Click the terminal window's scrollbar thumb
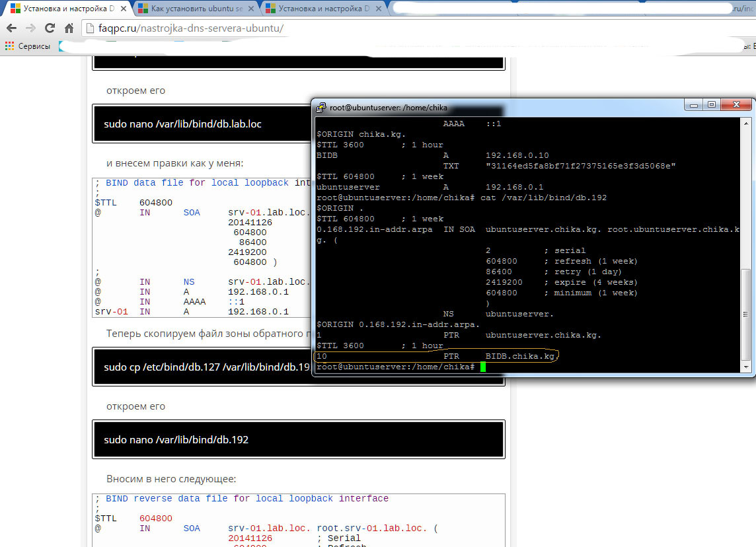Image resolution: width=756 pixels, height=547 pixels. [746, 314]
